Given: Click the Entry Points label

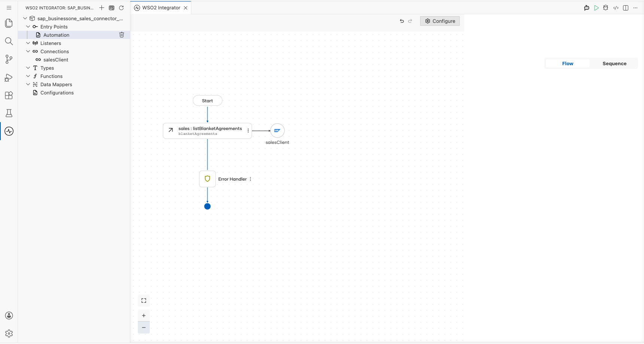Looking at the screenshot, I should (54, 27).
